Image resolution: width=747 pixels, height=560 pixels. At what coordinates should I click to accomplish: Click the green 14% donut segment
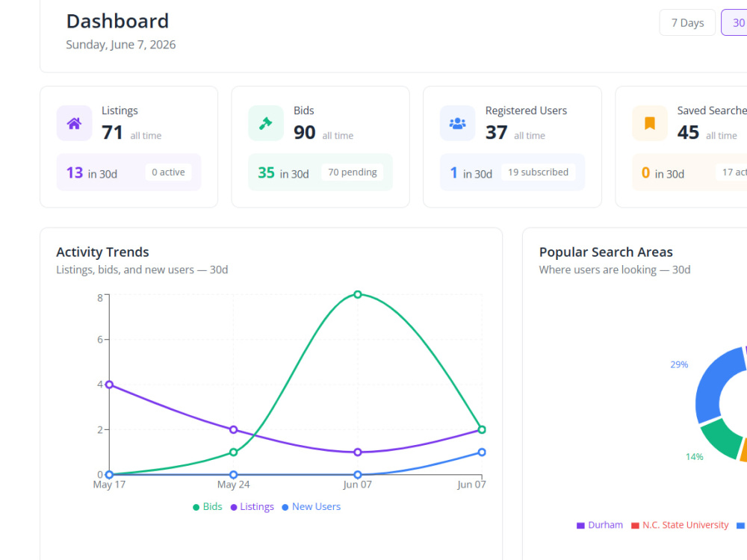coord(724,438)
